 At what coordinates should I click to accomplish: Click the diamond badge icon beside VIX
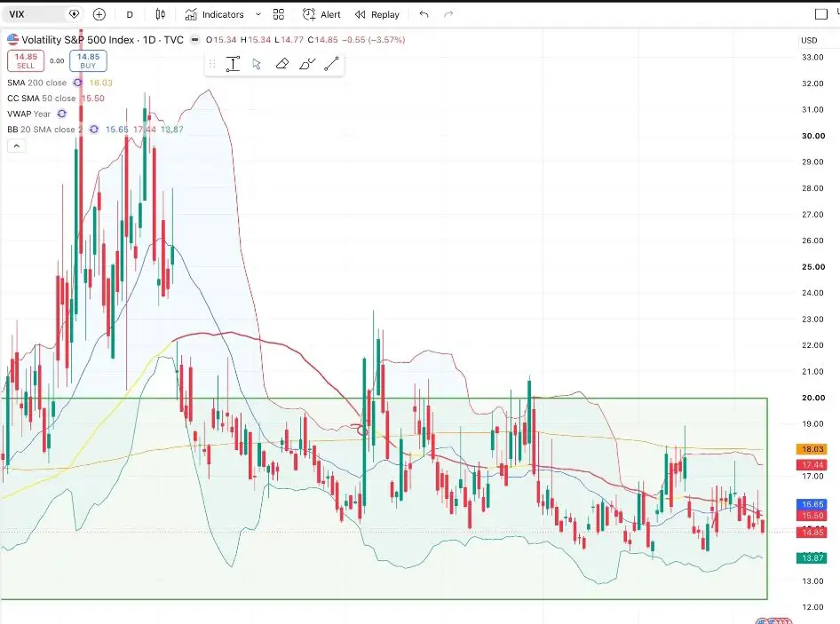click(75, 14)
